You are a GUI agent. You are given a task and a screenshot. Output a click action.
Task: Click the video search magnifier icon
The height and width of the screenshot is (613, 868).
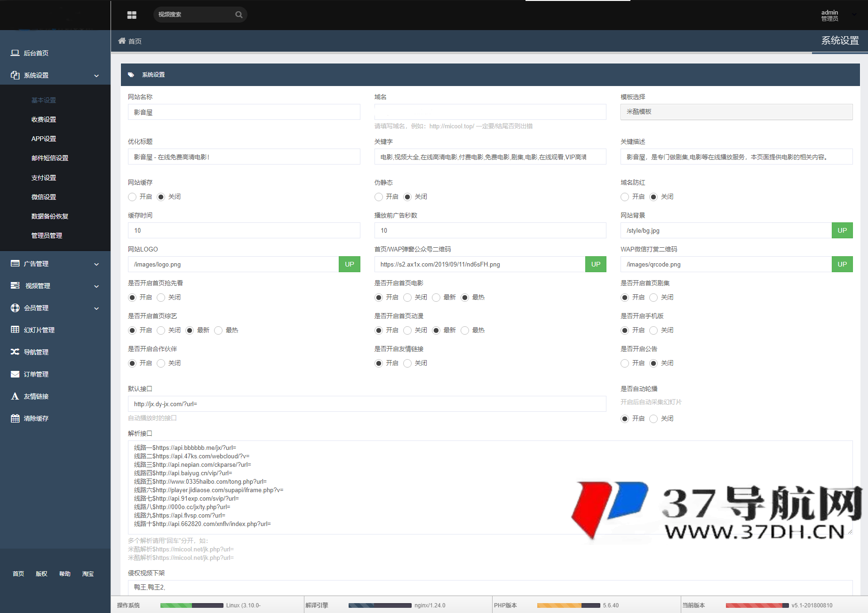pos(239,14)
